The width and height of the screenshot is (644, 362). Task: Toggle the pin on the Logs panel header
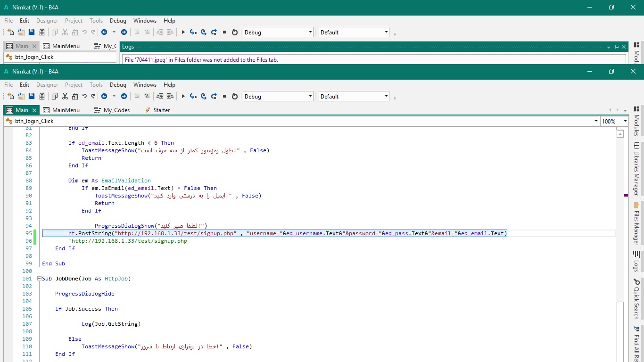(616, 47)
